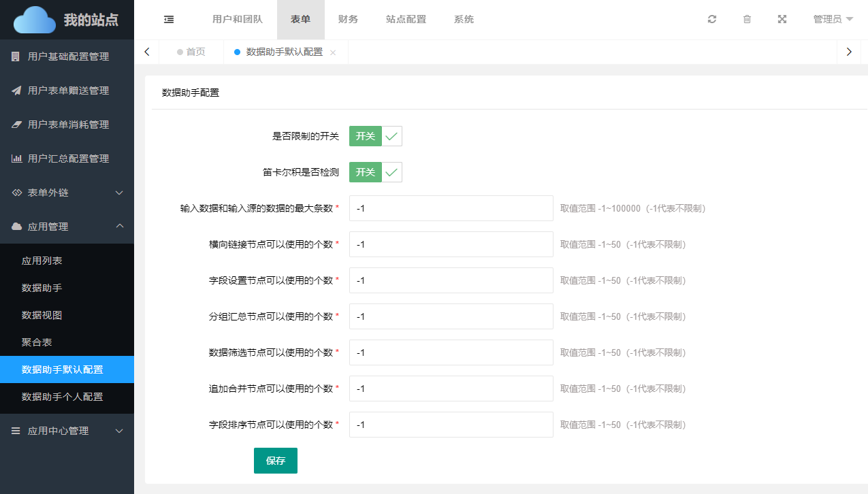Open 数据助手个人配置 in the sidebar
This screenshot has width=868, height=494.
(x=63, y=397)
